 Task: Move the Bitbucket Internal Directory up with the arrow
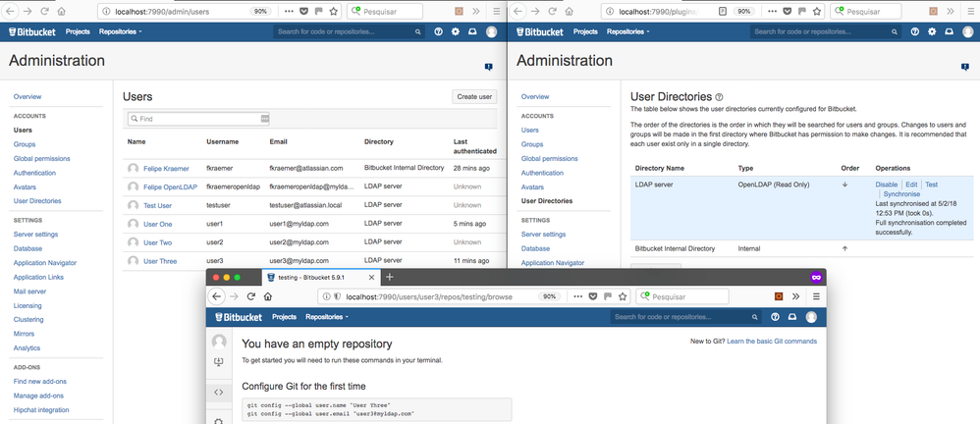coord(845,248)
